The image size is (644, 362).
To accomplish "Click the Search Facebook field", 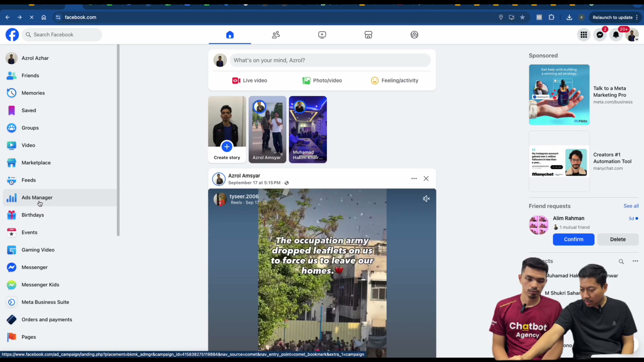I will click(62, 35).
